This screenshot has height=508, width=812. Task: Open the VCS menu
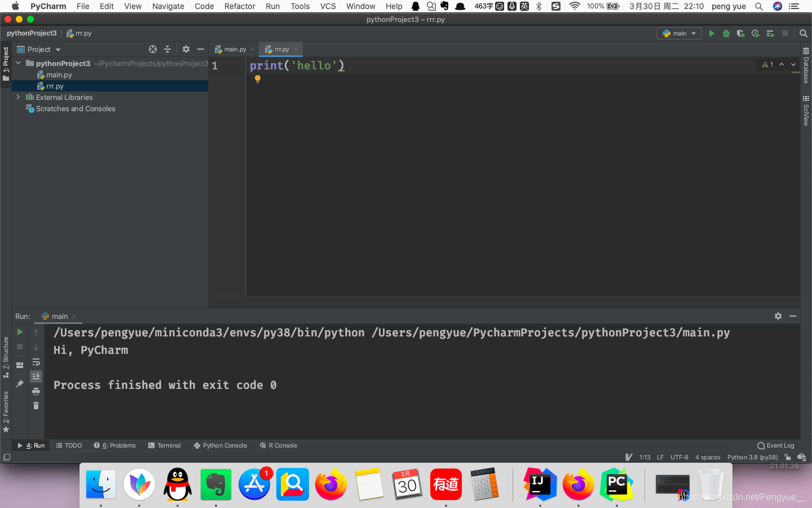pyautogui.click(x=328, y=6)
